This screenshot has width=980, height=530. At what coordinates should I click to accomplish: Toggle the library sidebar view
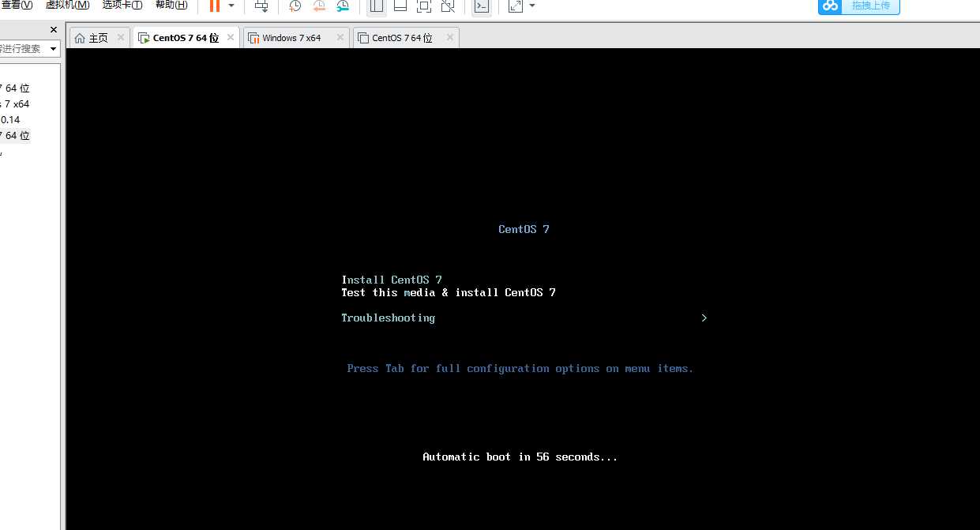[377, 6]
